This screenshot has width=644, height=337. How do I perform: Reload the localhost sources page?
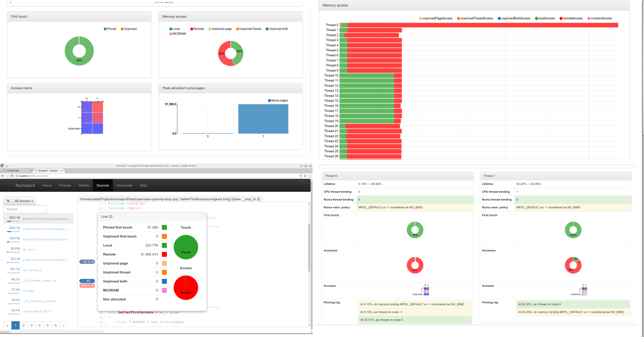point(12,176)
